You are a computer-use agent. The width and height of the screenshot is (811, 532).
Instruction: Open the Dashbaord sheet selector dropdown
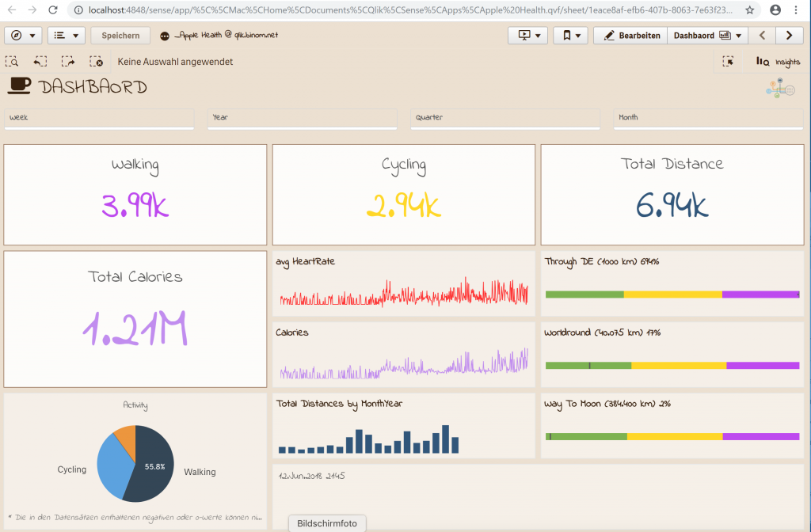pos(706,35)
